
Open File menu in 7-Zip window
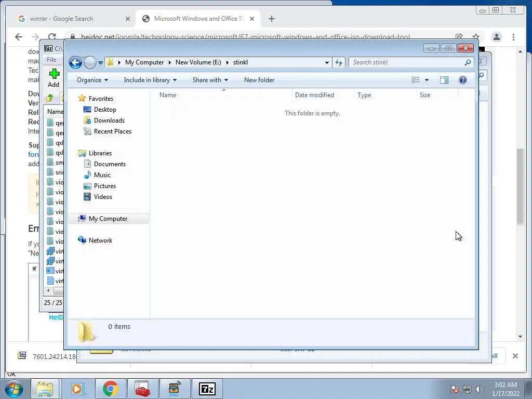pyautogui.click(x=51, y=60)
